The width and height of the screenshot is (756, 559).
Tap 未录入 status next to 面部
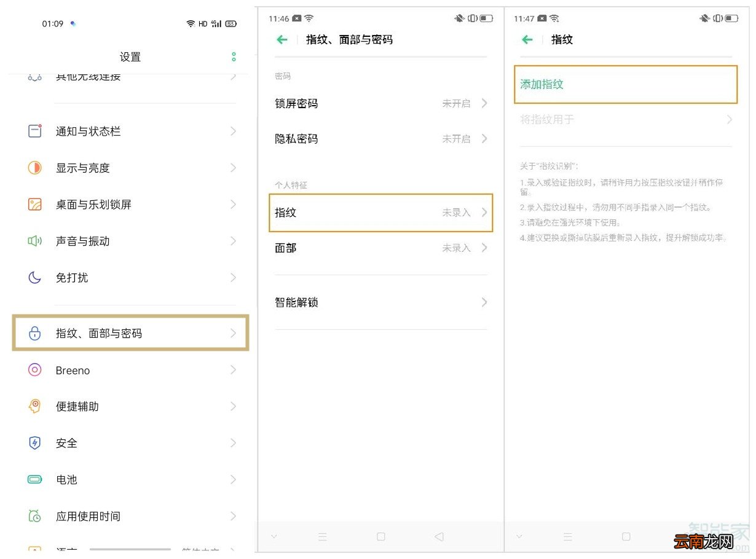pyautogui.click(x=456, y=248)
